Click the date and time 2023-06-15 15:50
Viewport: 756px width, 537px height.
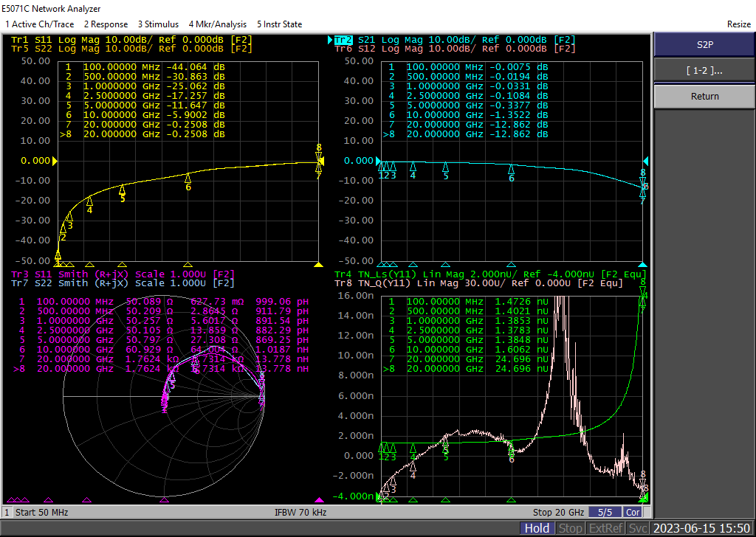tap(702, 528)
